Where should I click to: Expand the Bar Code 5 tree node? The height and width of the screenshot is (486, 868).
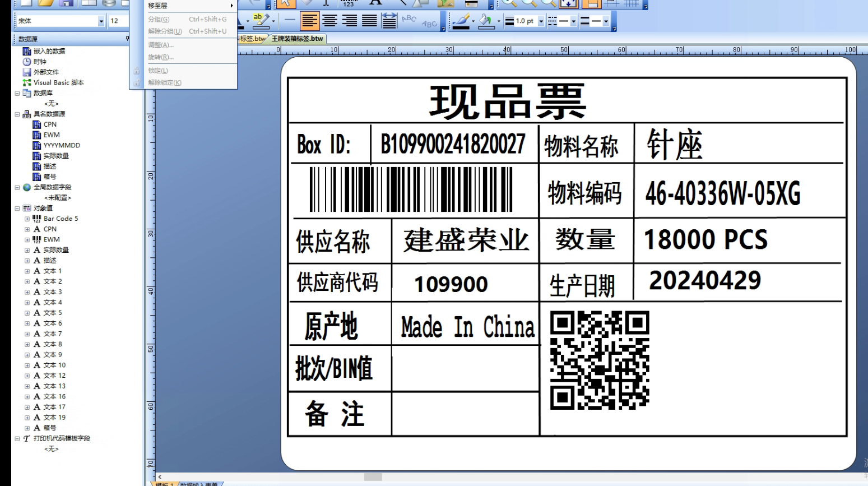27,219
